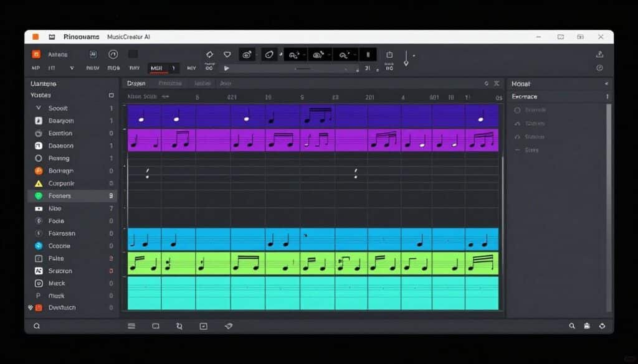Open the fourth black toolbar dropdown button
The width and height of the screenshot is (638, 364).
(320, 54)
